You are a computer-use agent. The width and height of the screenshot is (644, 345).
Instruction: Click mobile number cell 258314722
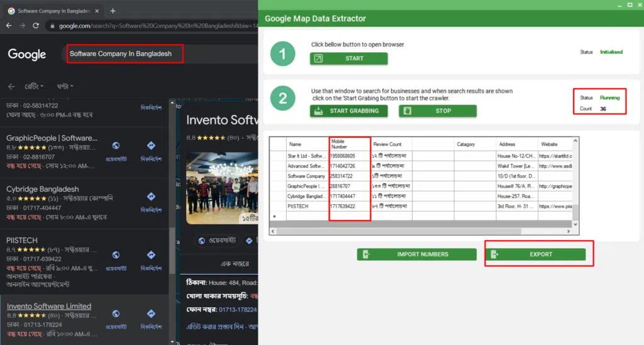click(x=350, y=176)
